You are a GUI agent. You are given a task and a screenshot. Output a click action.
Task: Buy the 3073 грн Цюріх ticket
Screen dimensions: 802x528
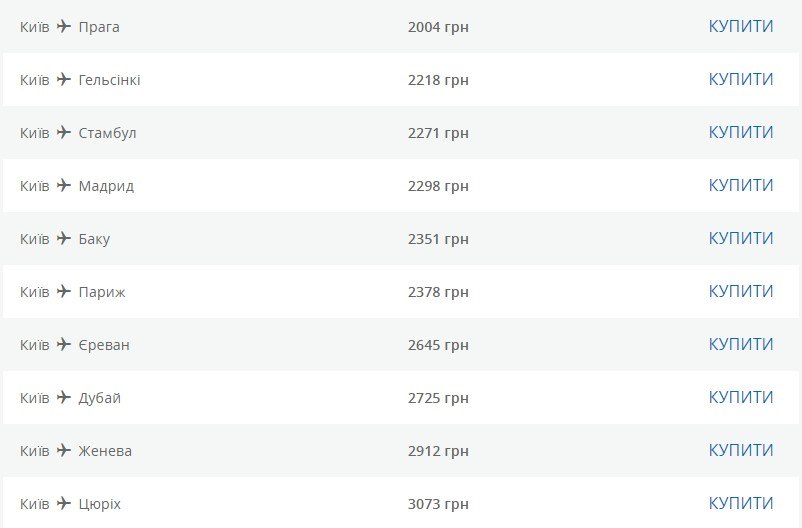pos(741,503)
